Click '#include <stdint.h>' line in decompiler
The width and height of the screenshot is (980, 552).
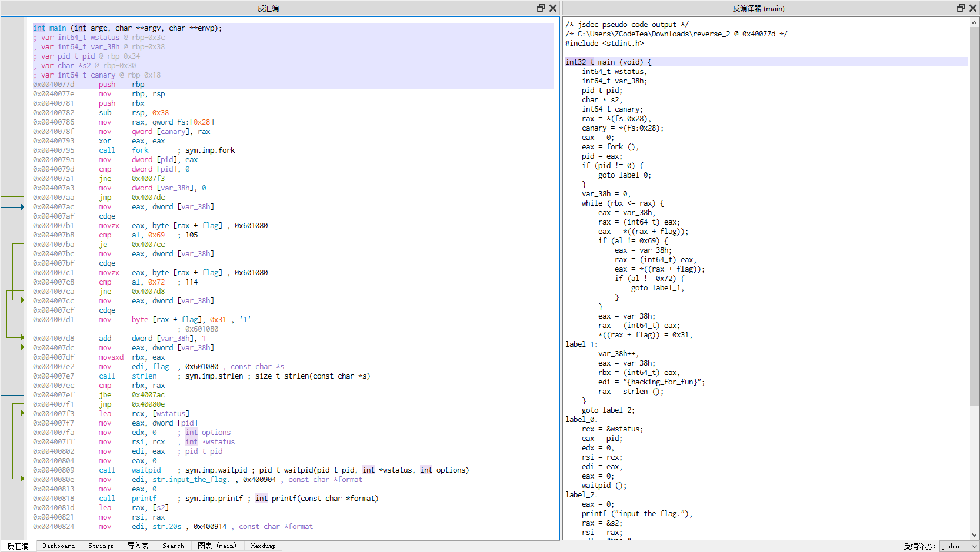(x=604, y=44)
